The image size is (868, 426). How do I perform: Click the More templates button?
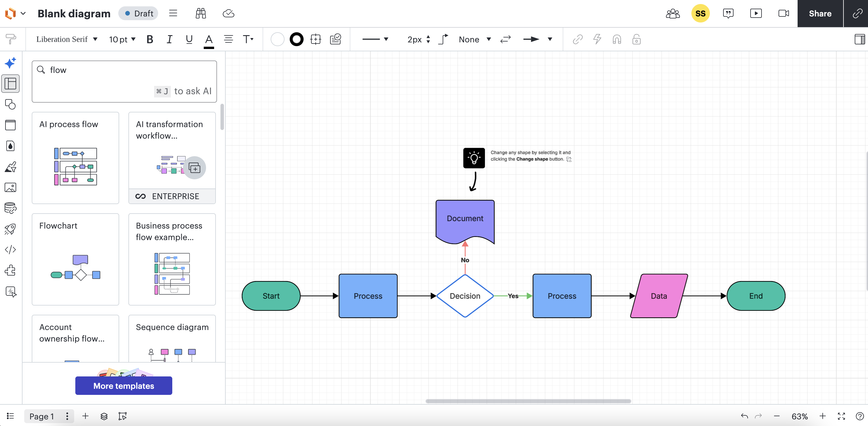tap(124, 386)
